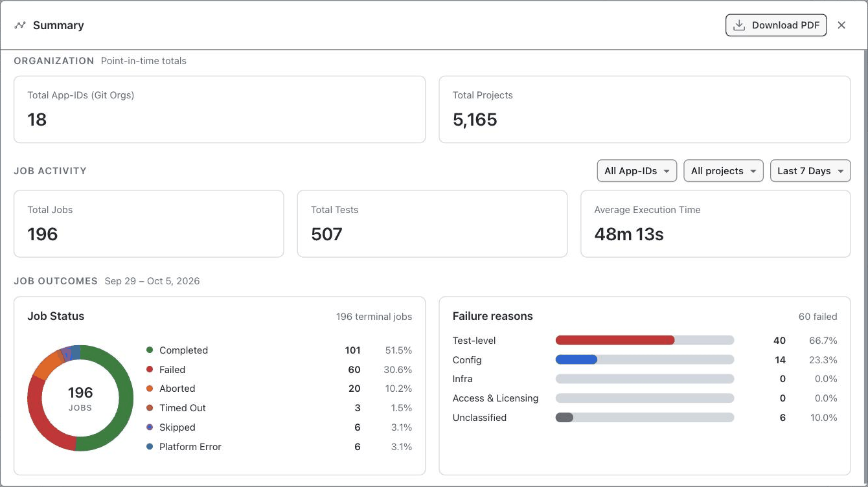
Task: Click the green Completed legend dot
Action: [150, 350]
